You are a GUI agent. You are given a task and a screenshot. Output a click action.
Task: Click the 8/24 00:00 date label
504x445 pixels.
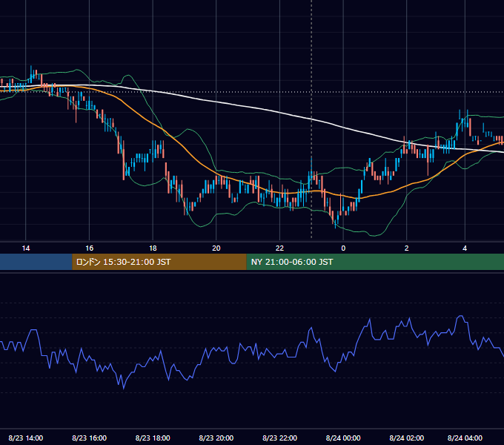point(343,438)
